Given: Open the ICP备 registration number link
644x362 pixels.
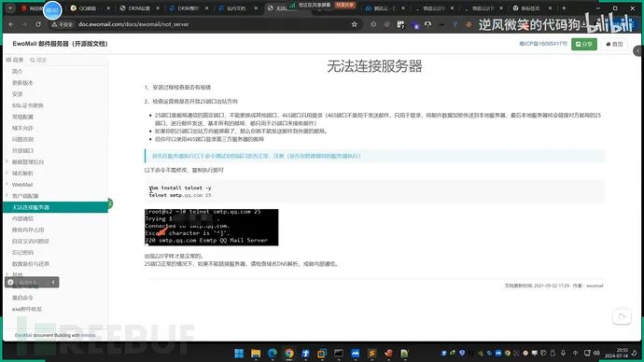Looking at the screenshot, I should 543,44.
